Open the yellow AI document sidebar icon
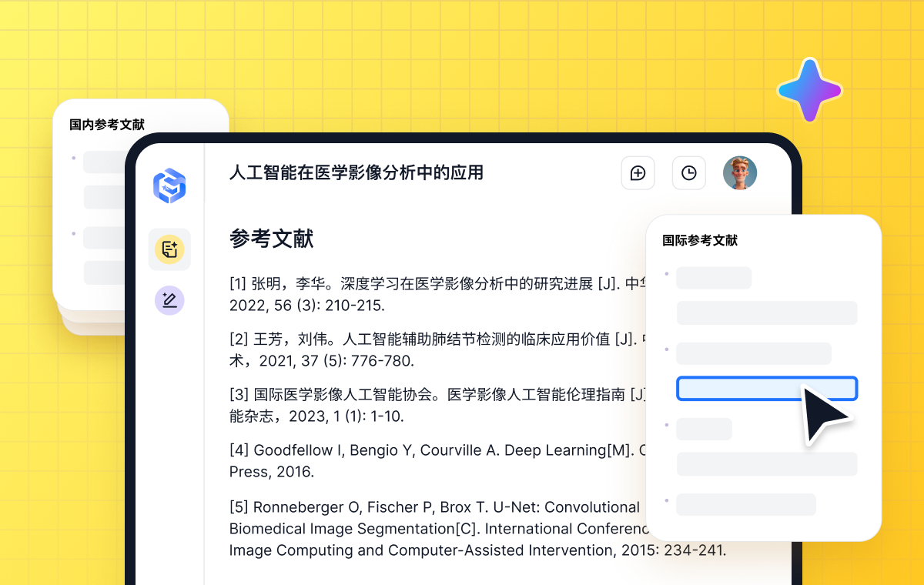The height and width of the screenshot is (585, 924). pos(169,249)
